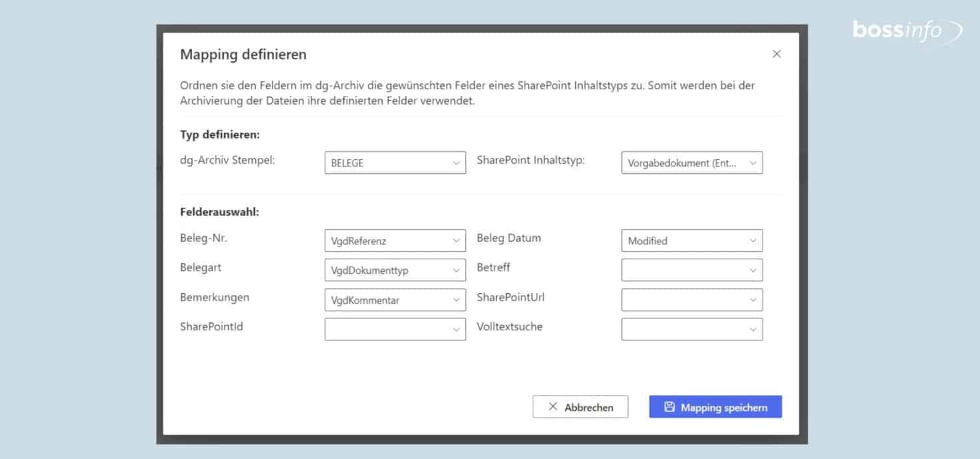Expand the Beleg Datum dropdown showing Modified

[691, 240]
